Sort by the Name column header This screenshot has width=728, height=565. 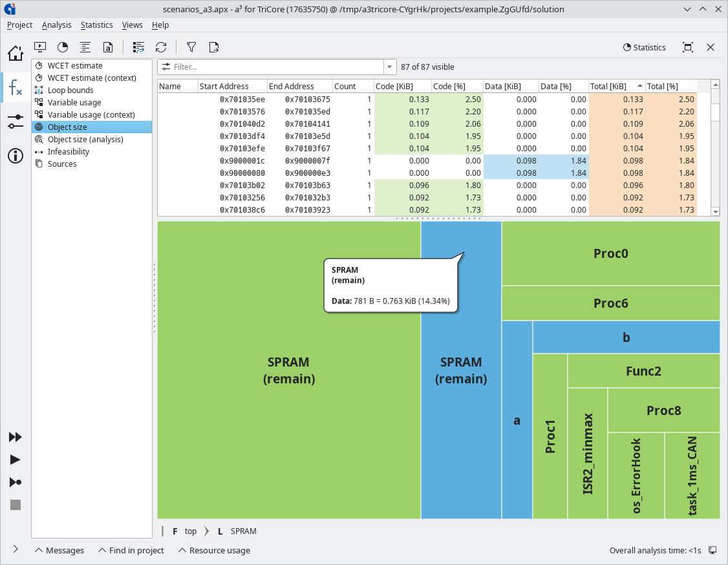pyautogui.click(x=177, y=87)
